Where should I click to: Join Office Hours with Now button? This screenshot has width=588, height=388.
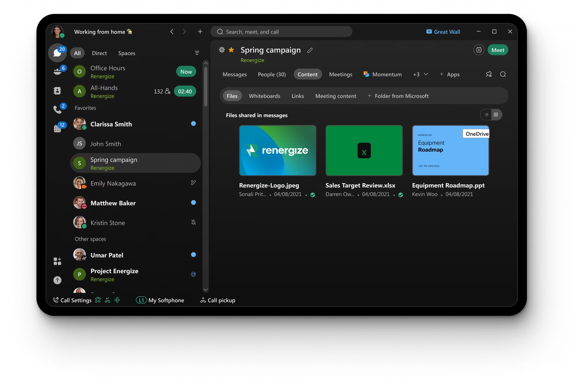[186, 71]
